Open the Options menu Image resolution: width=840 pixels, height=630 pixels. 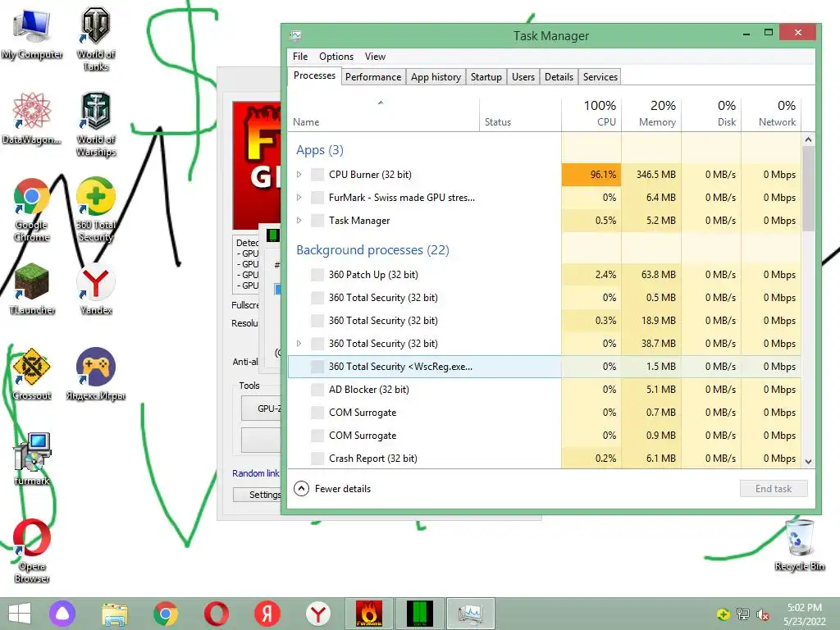pos(336,57)
